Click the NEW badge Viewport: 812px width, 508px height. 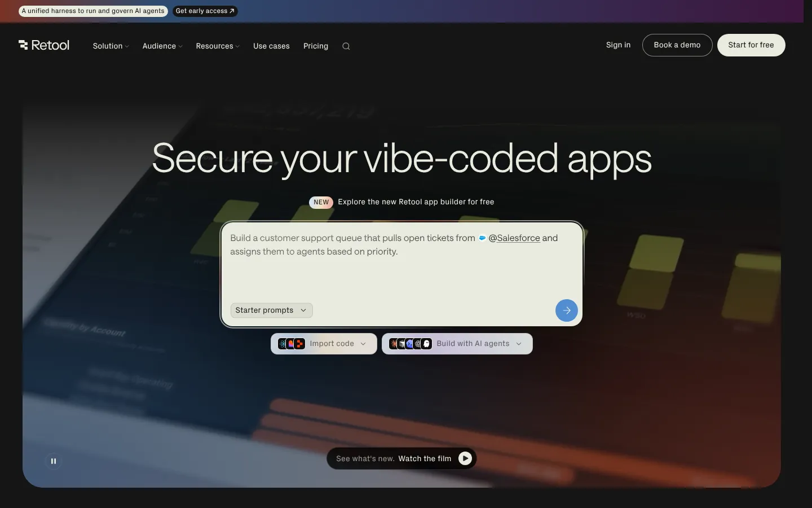[x=321, y=202]
